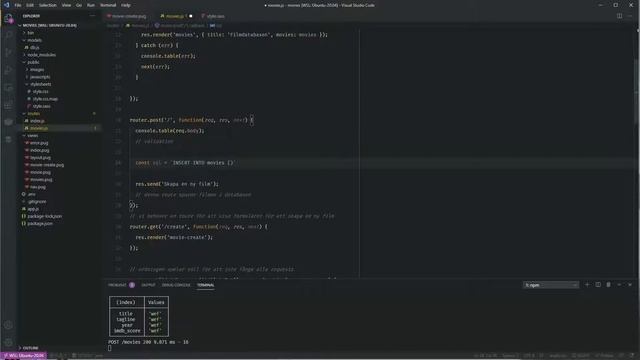
Task: Open the View menu
Action: (x=66, y=5)
